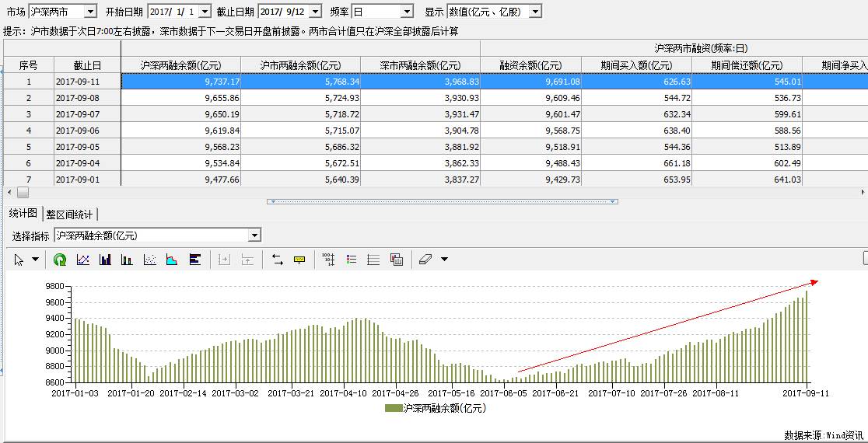Select the 2017-09-05 date cell

[87, 147]
